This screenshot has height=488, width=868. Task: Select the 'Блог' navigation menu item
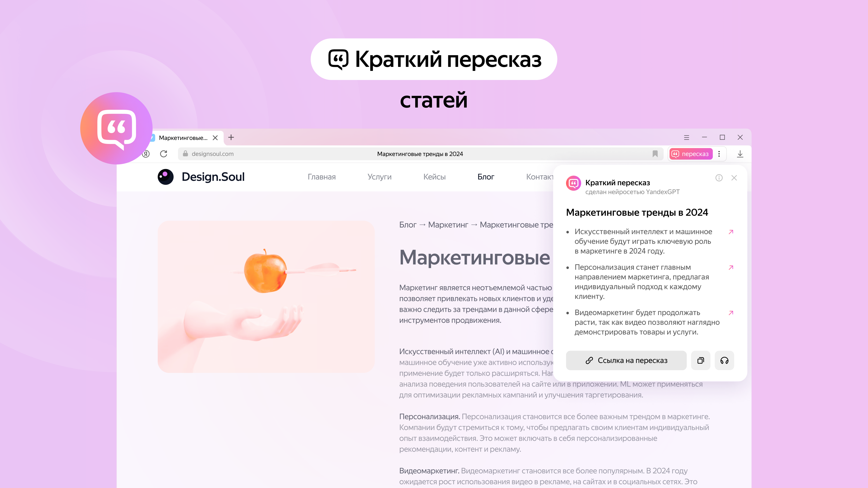[x=485, y=176]
